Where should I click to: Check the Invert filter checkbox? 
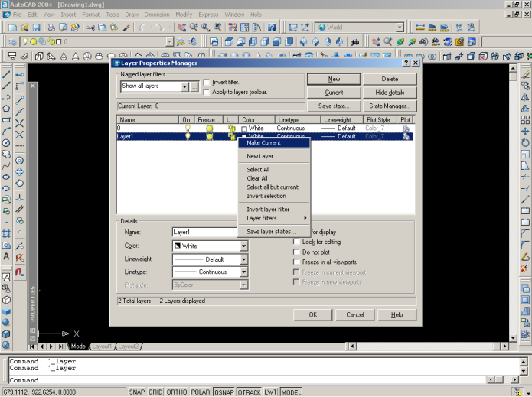(x=206, y=83)
